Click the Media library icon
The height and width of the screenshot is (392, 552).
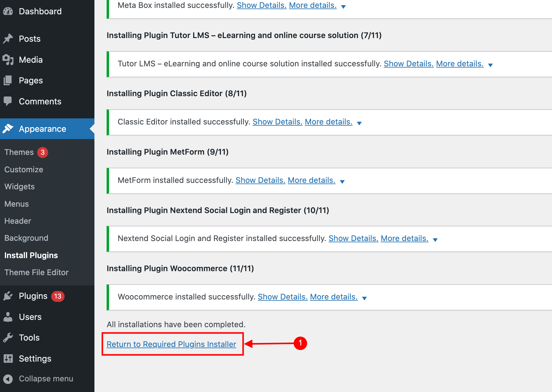(x=8, y=60)
